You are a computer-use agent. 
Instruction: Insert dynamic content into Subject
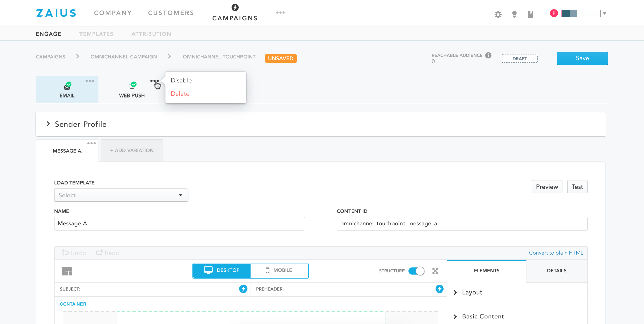click(x=243, y=289)
